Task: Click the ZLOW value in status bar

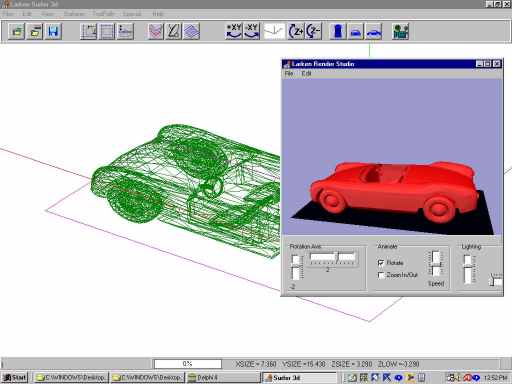Action: 399,364
